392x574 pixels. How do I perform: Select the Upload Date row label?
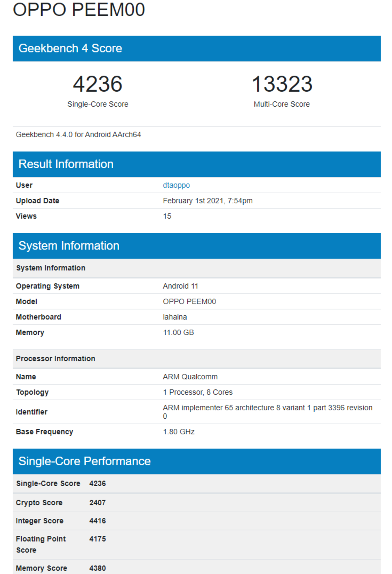tap(38, 201)
